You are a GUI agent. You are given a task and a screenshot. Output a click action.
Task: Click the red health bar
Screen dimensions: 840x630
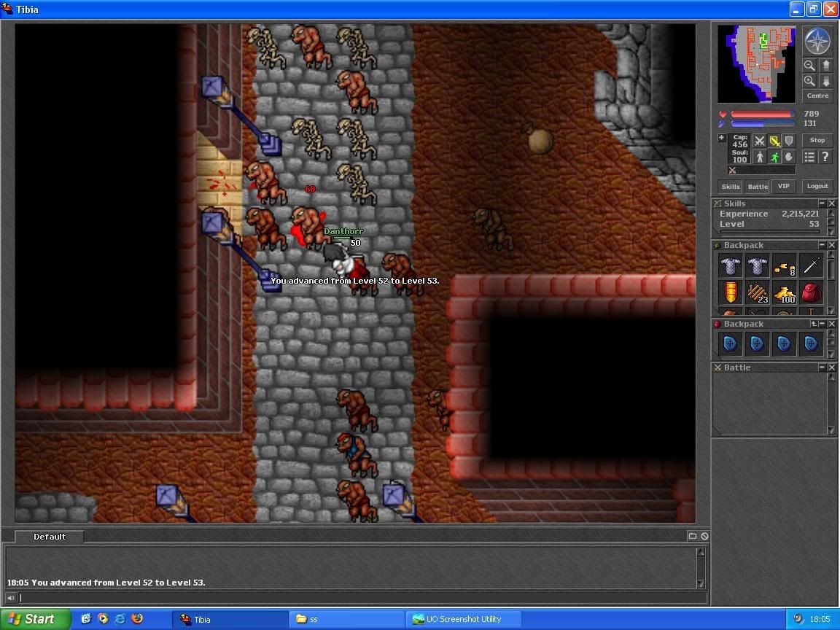[761, 114]
